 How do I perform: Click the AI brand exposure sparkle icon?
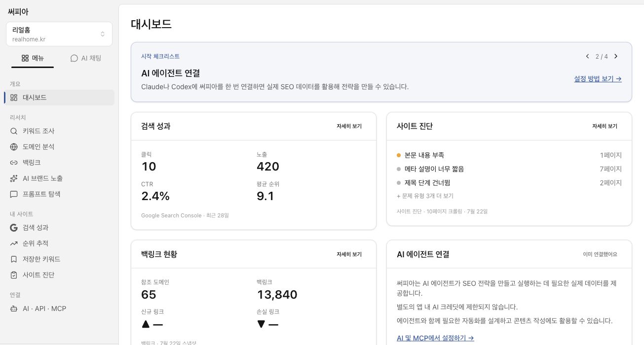(x=14, y=178)
